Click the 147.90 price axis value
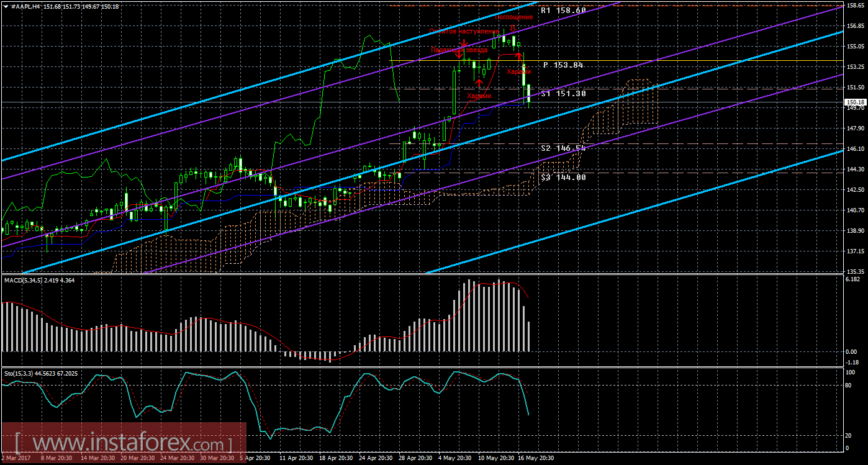The image size is (868, 465). coord(856,129)
